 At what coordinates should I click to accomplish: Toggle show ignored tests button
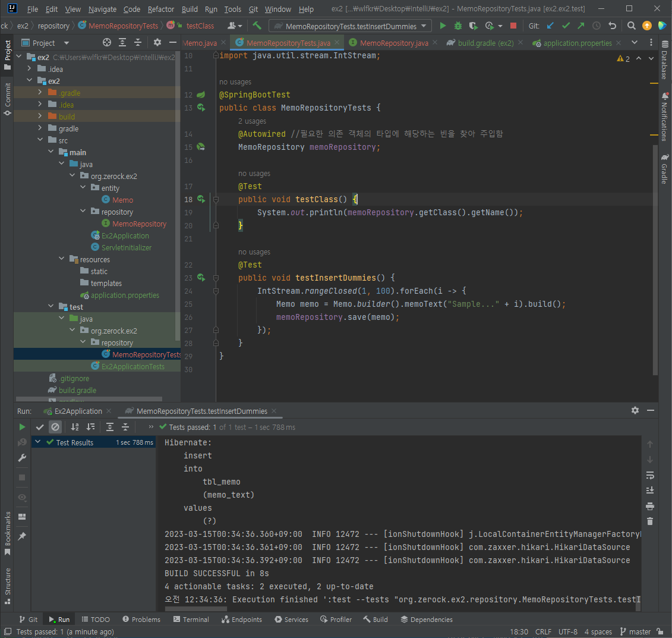pos(55,426)
